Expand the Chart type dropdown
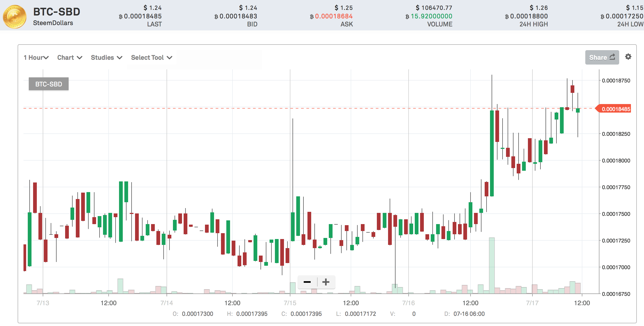Image resolution: width=644 pixels, height=326 pixels. point(70,58)
